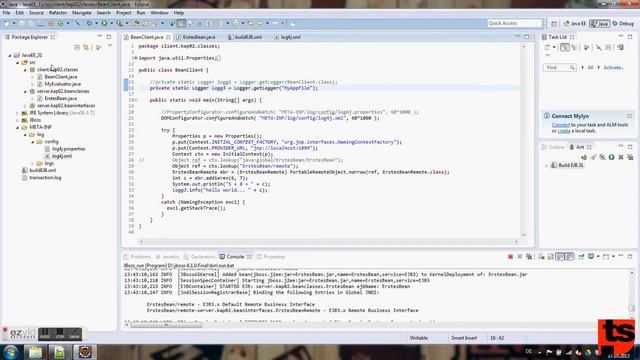
Task: Click the Quick Access search field
Action: [x=514, y=23]
